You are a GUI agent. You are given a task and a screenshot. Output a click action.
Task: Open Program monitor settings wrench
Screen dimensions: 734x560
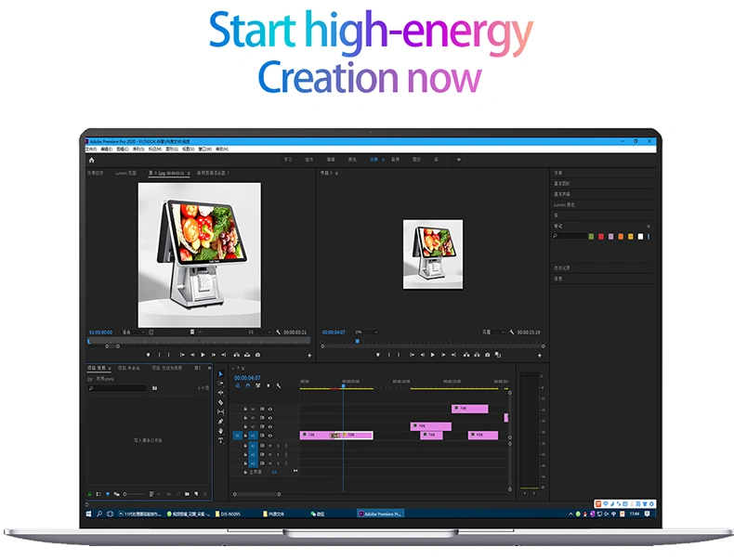coord(512,332)
